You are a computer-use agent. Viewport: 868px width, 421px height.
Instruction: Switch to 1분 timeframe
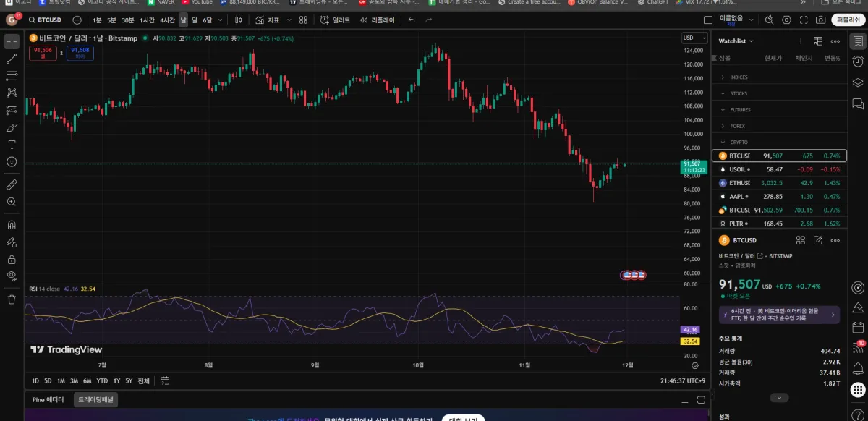(x=97, y=20)
